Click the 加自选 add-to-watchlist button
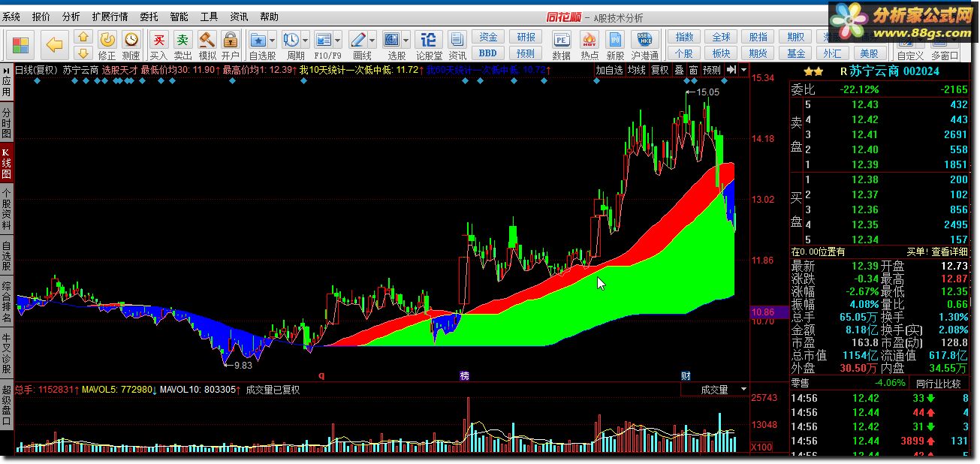This screenshot has height=464, width=980. [609, 70]
